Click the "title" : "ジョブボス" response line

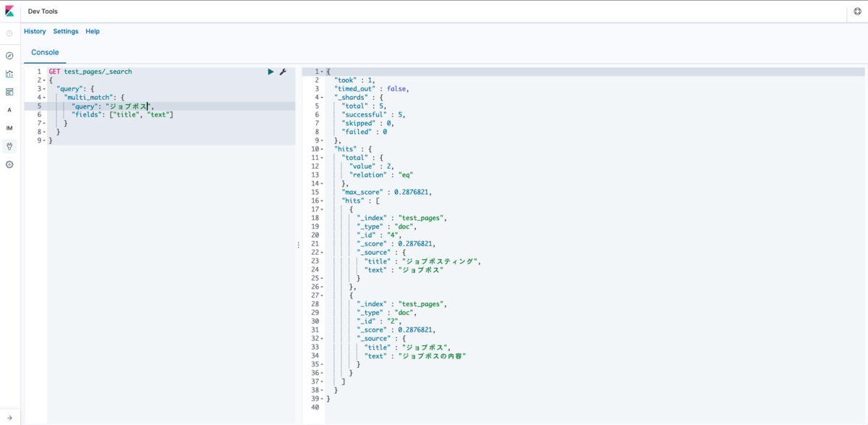click(407, 348)
